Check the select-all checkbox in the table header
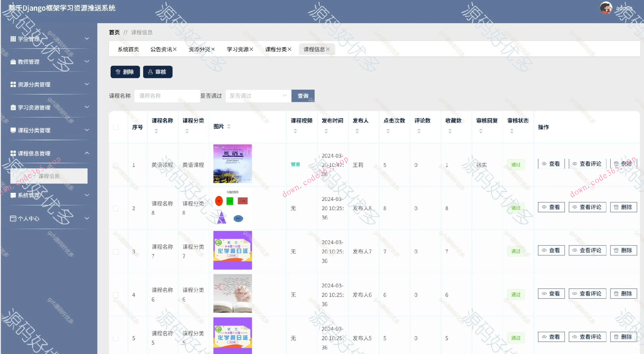Screen dimensions: 644x354 pos(116,127)
